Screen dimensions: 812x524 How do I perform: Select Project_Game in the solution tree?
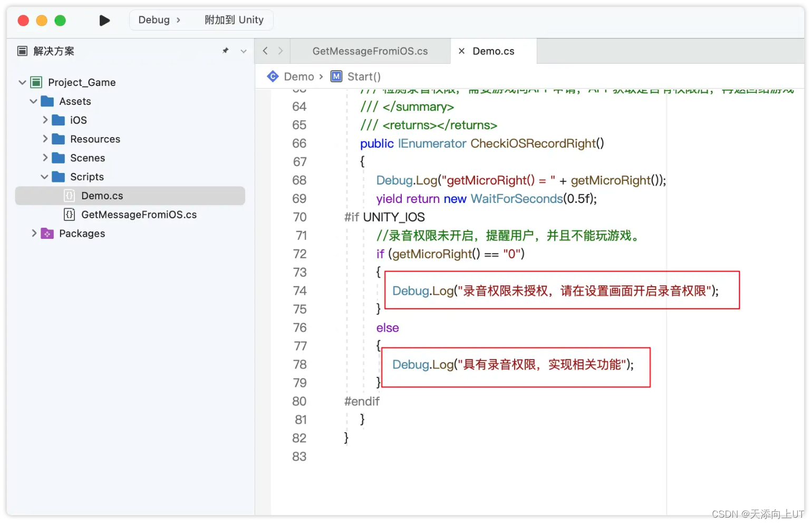[x=82, y=82]
